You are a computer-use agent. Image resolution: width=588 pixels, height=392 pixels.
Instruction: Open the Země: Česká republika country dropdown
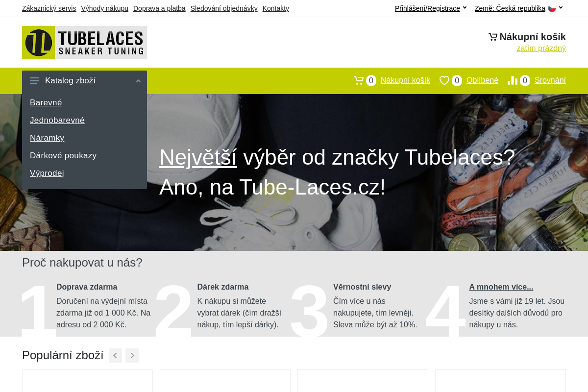pyautogui.click(x=510, y=8)
